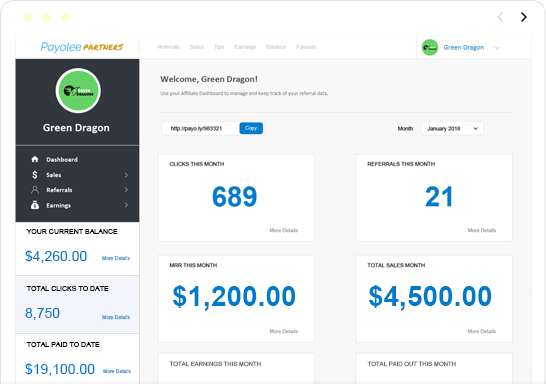Screen dimensions: 546x384
Task: Go to next slide with right arrow
Action: click(x=523, y=17)
